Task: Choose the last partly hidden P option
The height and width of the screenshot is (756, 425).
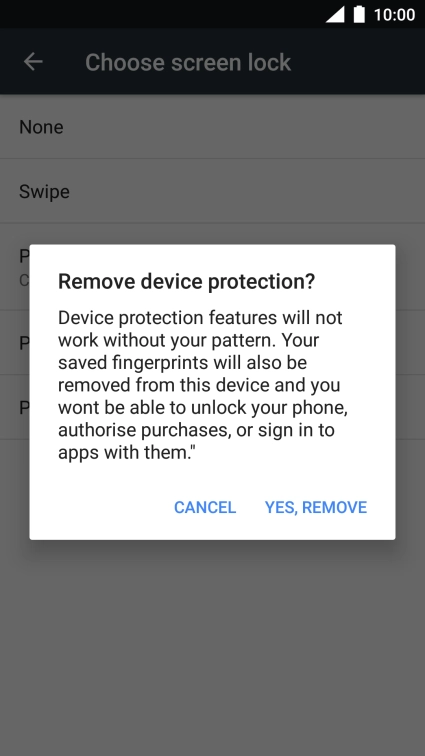Action: coord(14,407)
